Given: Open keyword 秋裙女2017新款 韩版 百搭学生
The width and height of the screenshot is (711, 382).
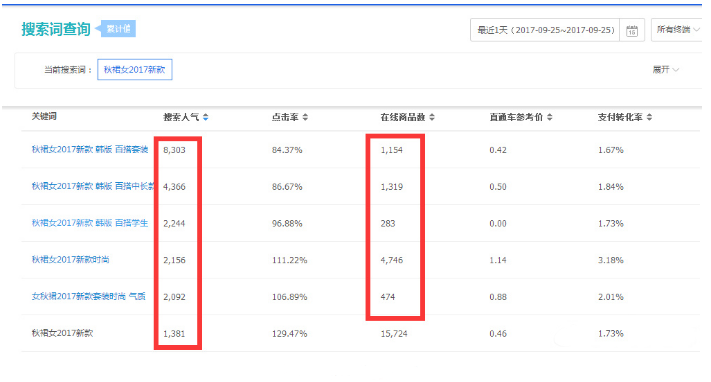Looking at the screenshot, I should pyautogui.click(x=90, y=223).
